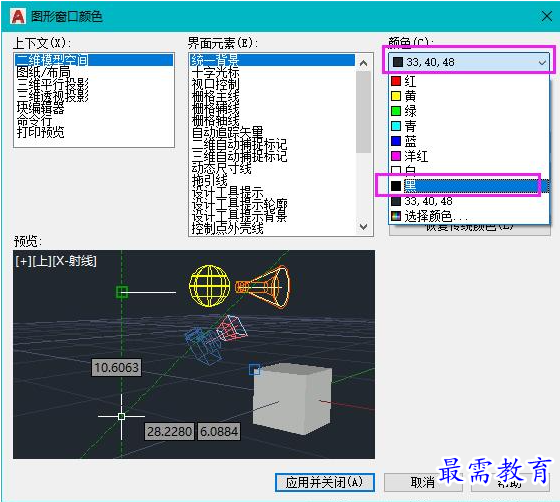This screenshot has width=560, height=502.
Task: Open 选择颜色... custom color picker
Action: (469, 216)
